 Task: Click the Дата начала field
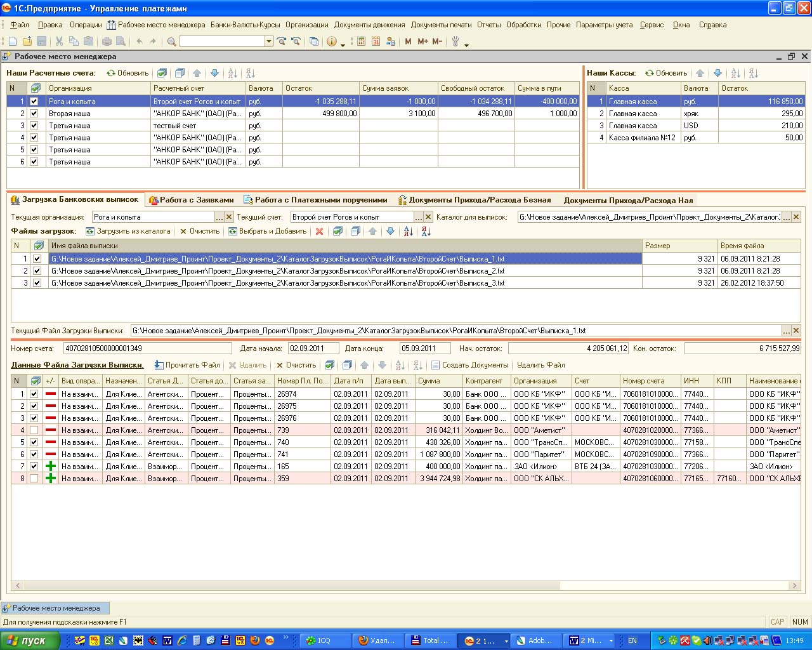pyautogui.click(x=313, y=348)
